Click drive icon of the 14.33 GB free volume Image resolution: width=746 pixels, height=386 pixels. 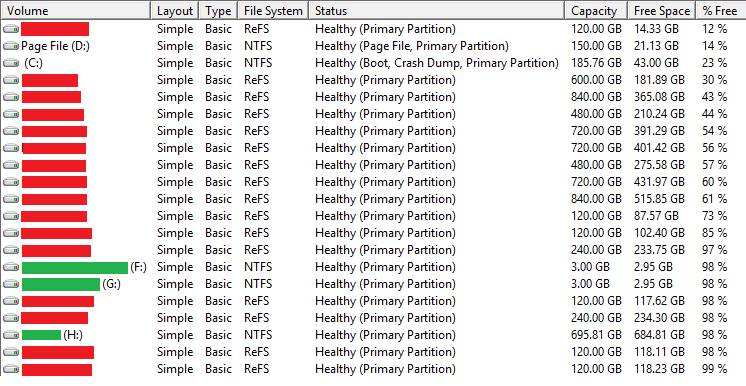point(11,30)
